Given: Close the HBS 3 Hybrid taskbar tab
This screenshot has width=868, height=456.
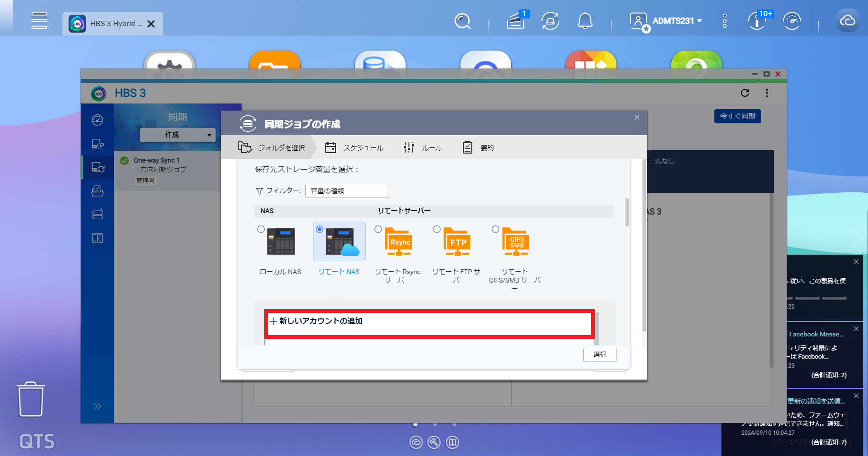Looking at the screenshot, I should [x=151, y=24].
